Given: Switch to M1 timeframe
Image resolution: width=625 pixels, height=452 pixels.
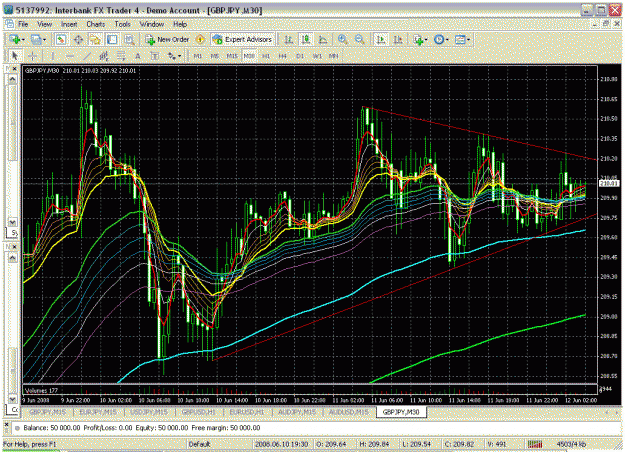Looking at the screenshot, I should 198,56.
